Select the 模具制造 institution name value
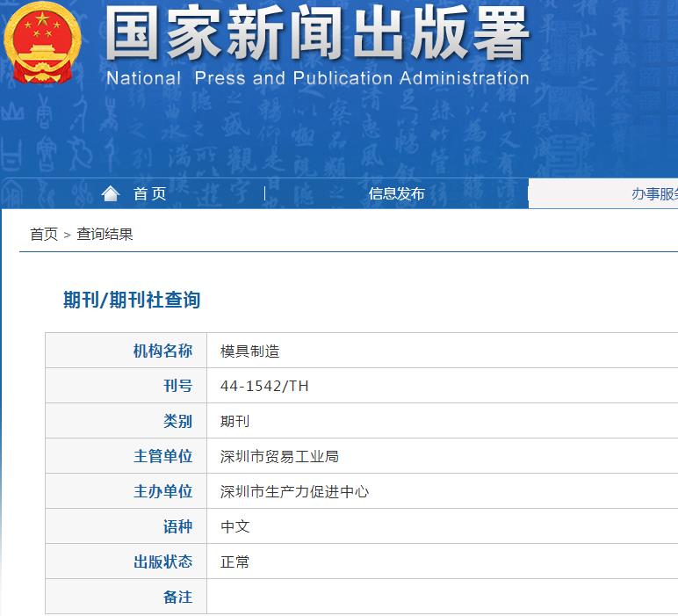The height and width of the screenshot is (616, 678). pyautogui.click(x=249, y=351)
